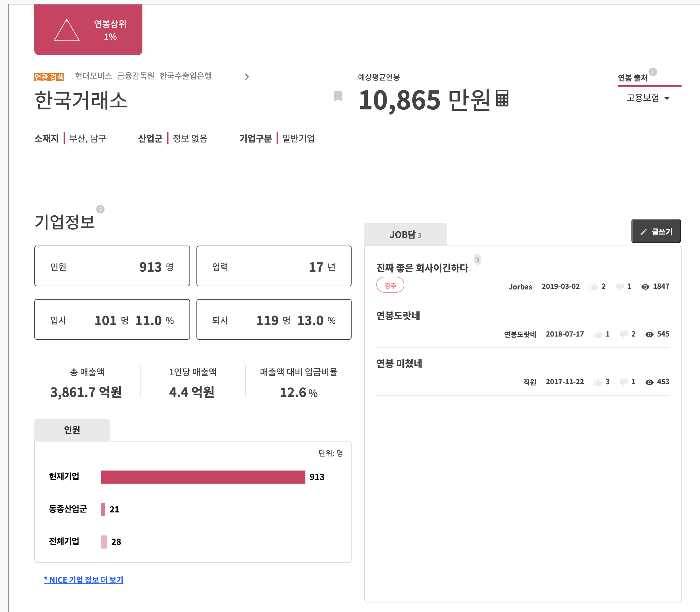Click the triangle 연봉상위 1% badge
This screenshot has height=612, width=700.
[x=88, y=30]
